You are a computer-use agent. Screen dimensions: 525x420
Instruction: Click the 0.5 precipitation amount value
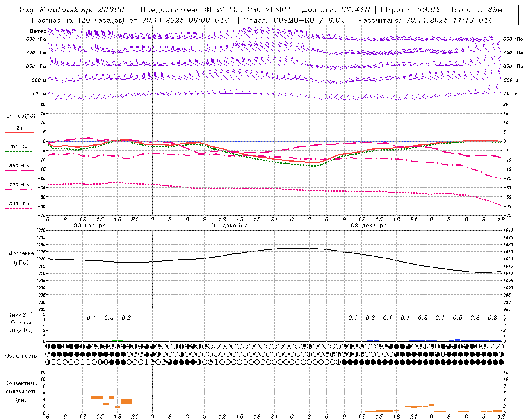click(x=458, y=317)
